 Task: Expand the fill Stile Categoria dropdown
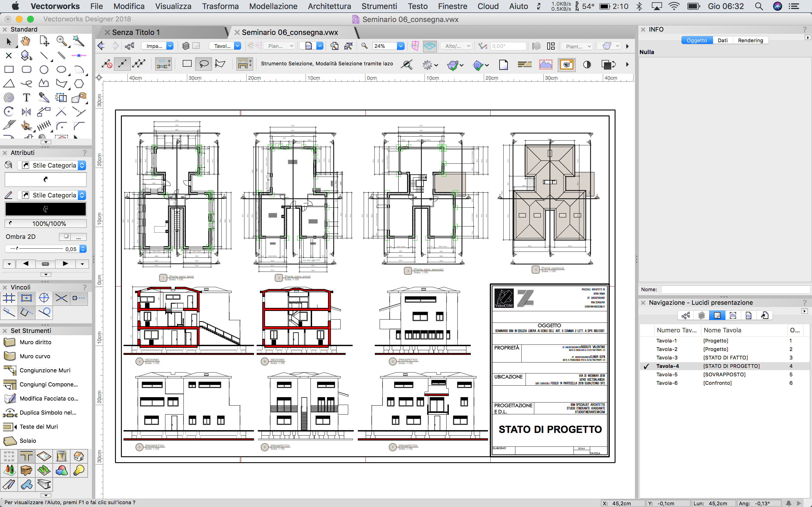[82, 165]
